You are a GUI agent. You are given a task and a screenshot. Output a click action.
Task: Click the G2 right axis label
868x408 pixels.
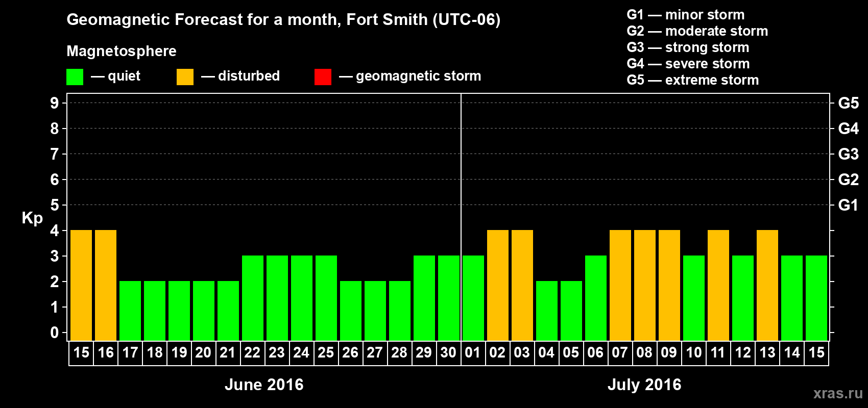point(849,180)
